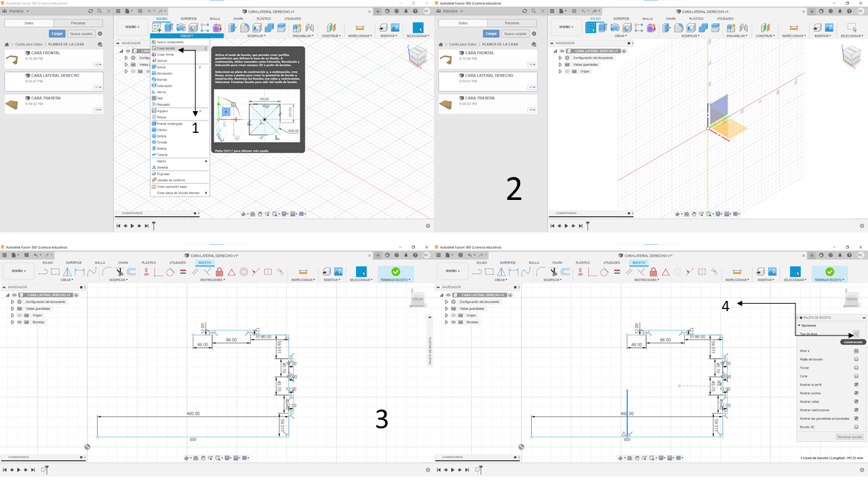
Task: Click Select tool icon in top-right window
Action: 852,27
